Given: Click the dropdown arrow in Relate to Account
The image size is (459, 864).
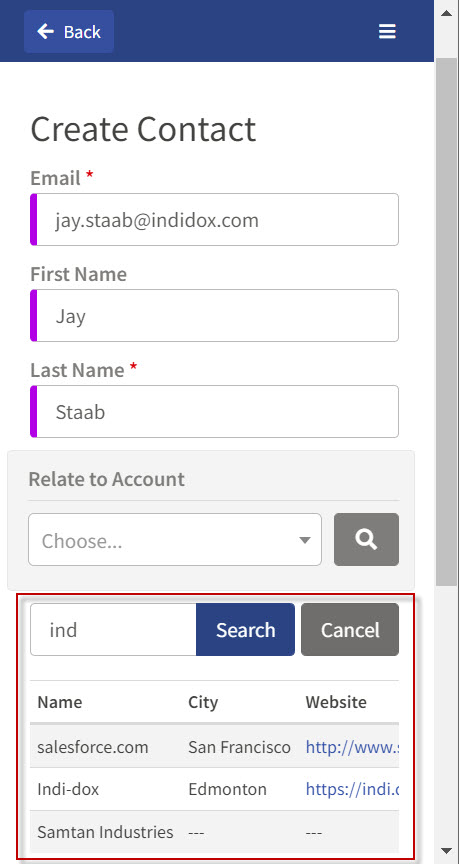Looking at the screenshot, I should tap(305, 541).
